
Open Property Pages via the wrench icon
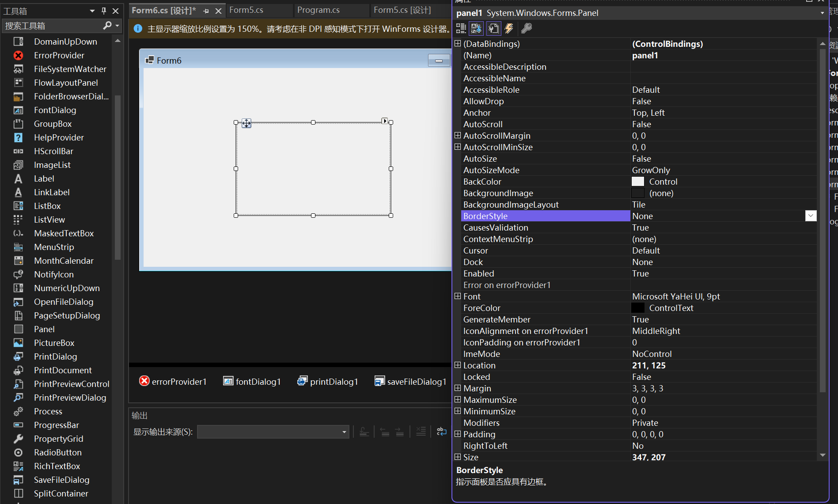pyautogui.click(x=526, y=28)
